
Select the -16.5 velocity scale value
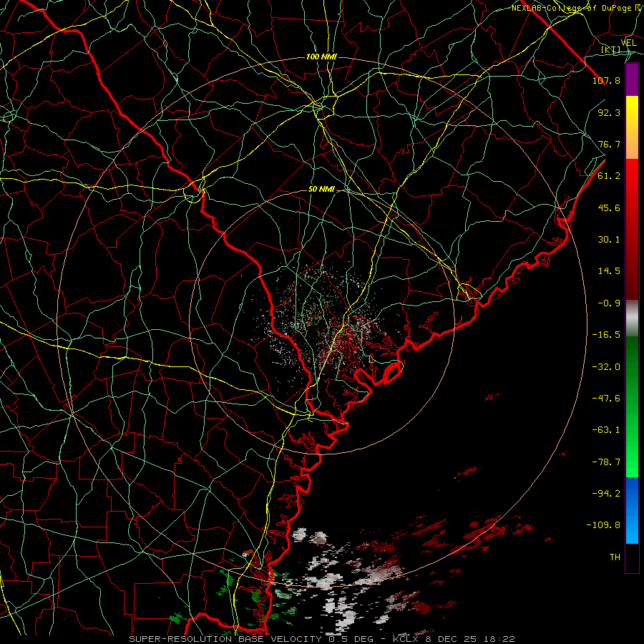point(606,335)
